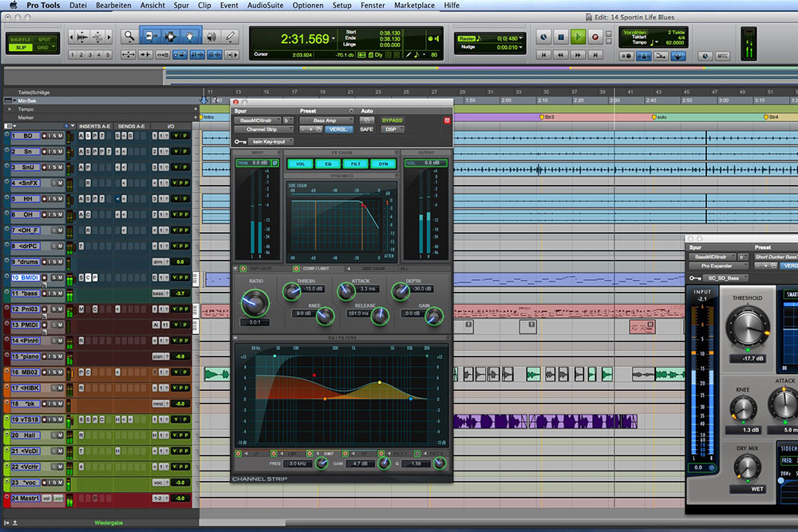The width and height of the screenshot is (798, 532).
Task: Toggle BYPASS on the Channel Strip plugin
Action: [392, 120]
